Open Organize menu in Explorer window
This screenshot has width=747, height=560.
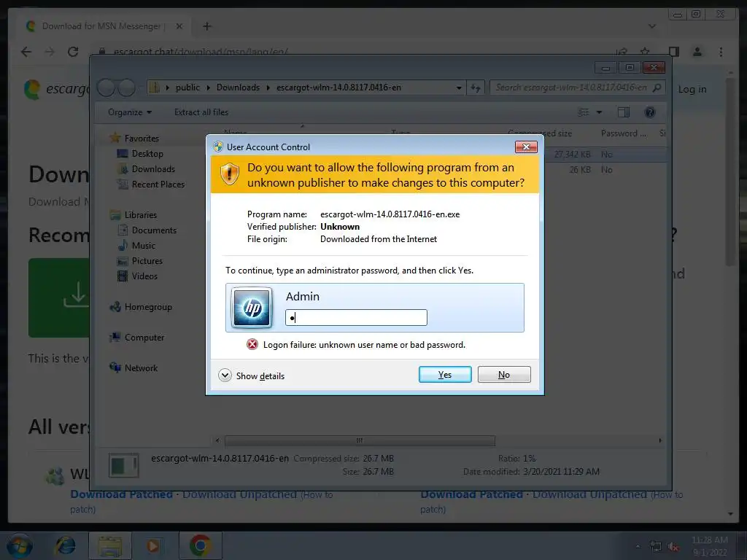pos(130,112)
